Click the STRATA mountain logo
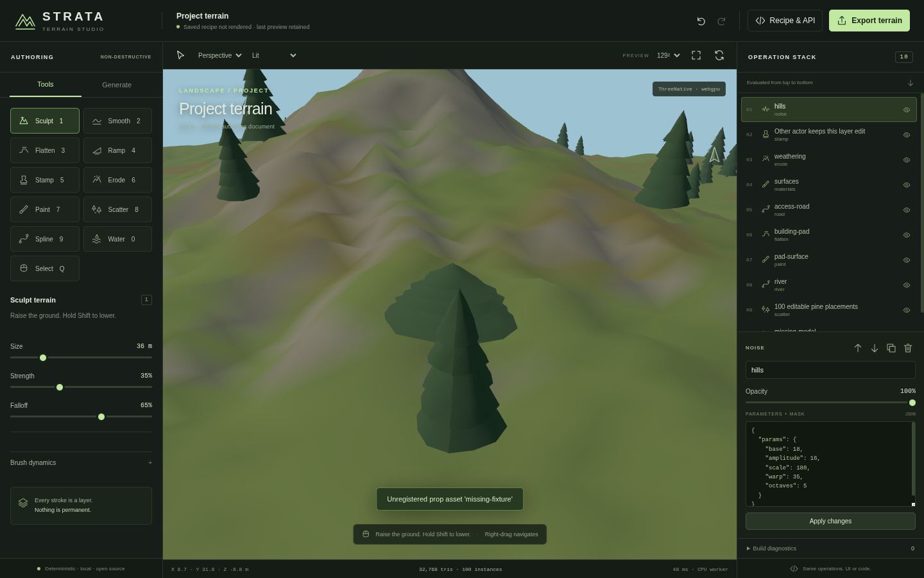 click(25, 21)
